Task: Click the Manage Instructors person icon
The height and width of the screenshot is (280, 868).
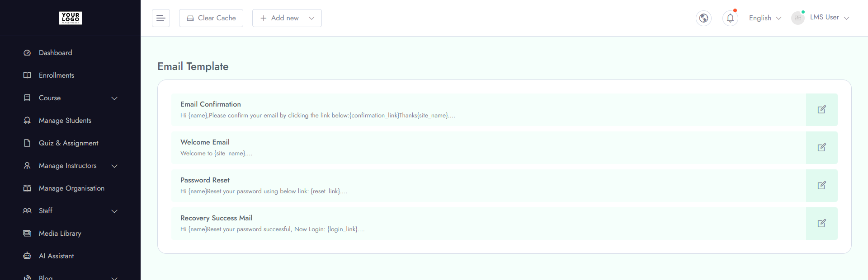Action: (27, 166)
